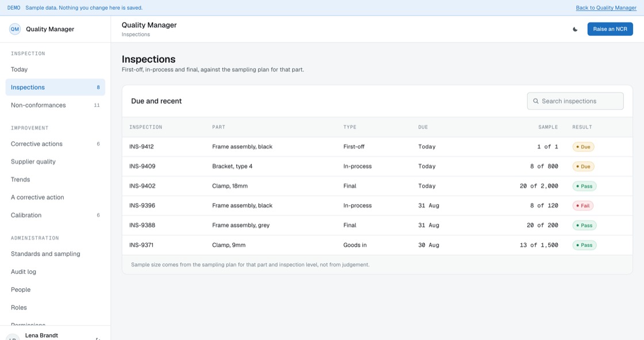
Task: Click the Due badge on row INS-9412
Action: click(583, 147)
